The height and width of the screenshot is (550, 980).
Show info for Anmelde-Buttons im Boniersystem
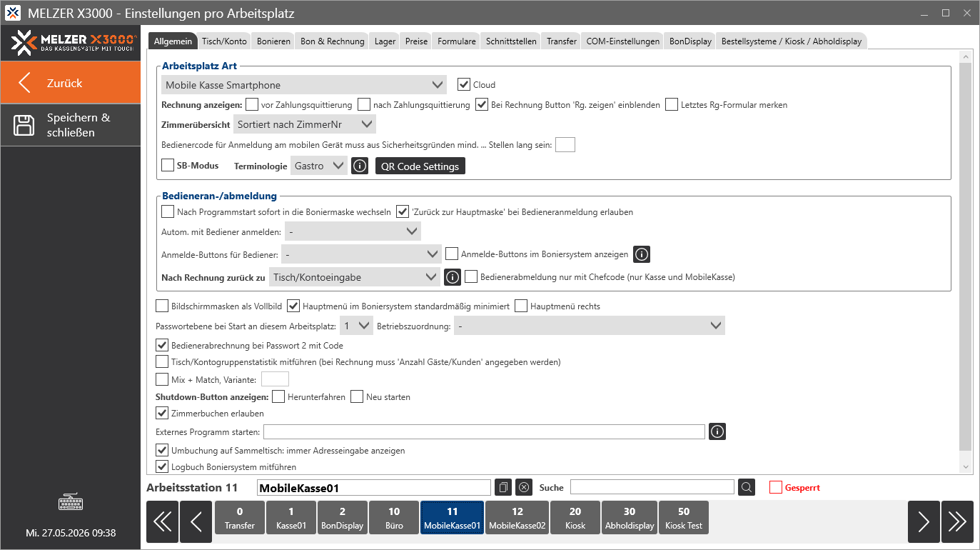642,254
